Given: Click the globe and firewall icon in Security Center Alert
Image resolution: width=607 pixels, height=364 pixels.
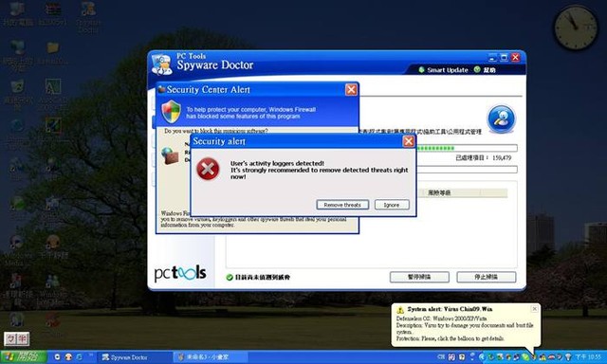Looking at the screenshot, I should [x=170, y=155].
